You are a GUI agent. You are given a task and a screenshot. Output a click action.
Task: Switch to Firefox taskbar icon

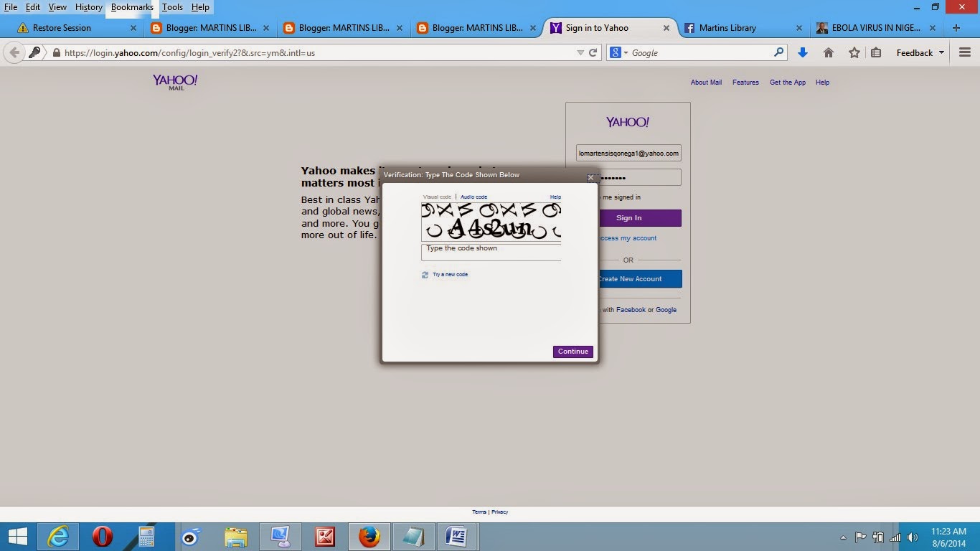pos(369,537)
